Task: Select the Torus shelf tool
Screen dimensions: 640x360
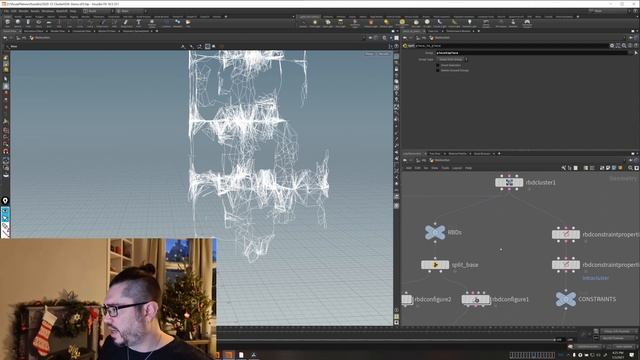Action: (x=39, y=24)
